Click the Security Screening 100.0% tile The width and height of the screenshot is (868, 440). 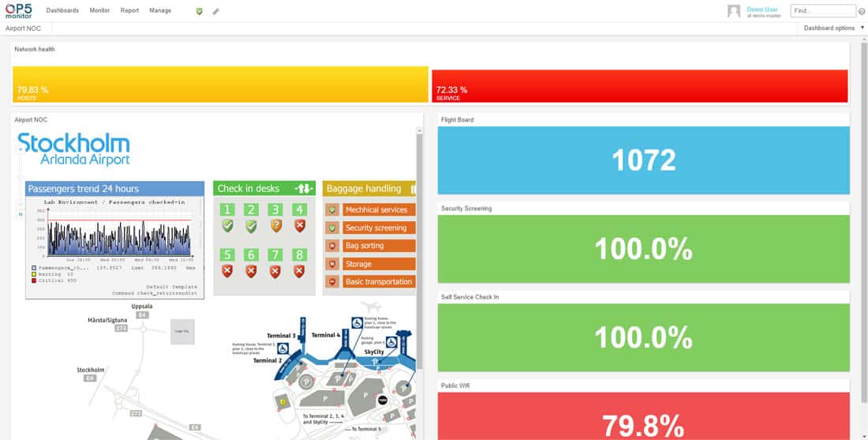pyautogui.click(x=643, y=249)
